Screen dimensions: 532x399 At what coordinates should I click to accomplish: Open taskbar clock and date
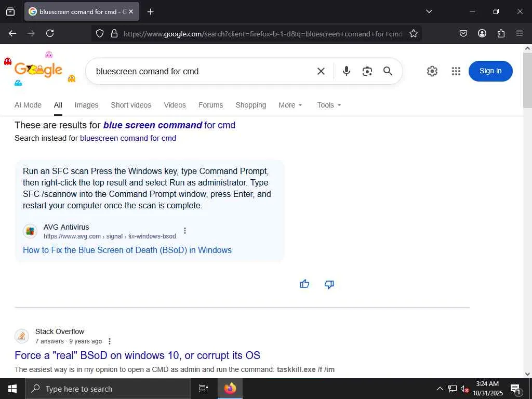pyautogui.click(x=487, y=389)
